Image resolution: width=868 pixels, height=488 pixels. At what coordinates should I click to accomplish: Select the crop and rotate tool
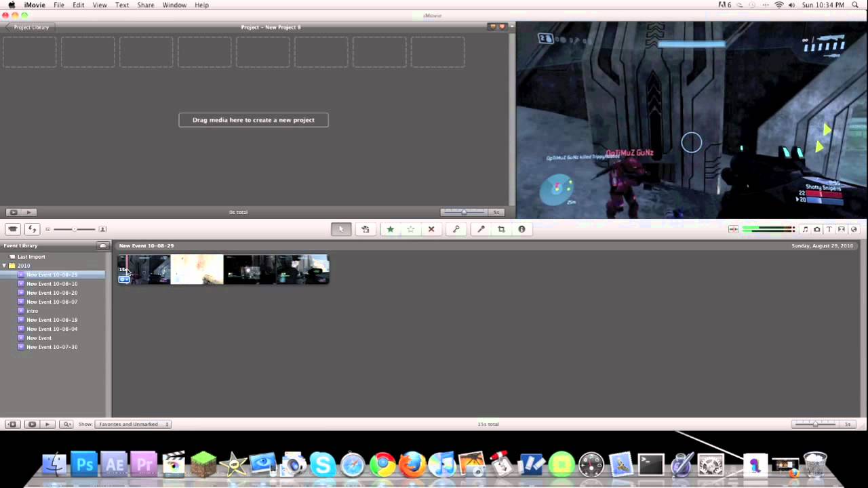coord(501,229)
